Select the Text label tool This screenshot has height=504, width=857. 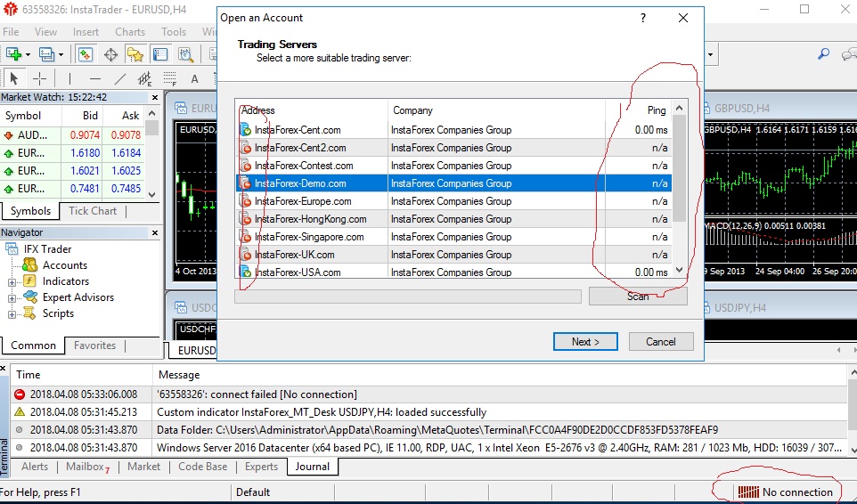194,78
